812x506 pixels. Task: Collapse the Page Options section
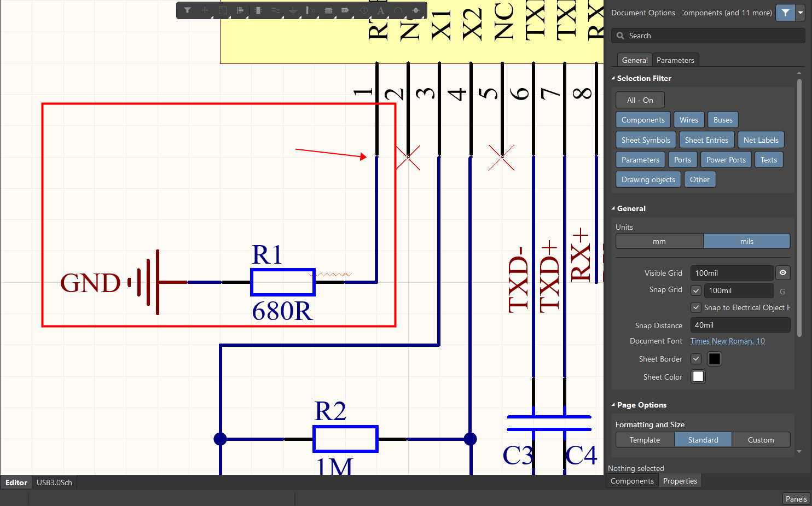pyautogui.click(x=613, y=405)
